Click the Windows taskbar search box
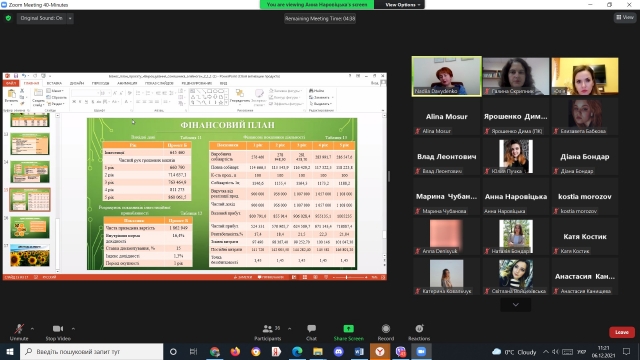Viewport: 640px width, 360px height. [91, 351]
